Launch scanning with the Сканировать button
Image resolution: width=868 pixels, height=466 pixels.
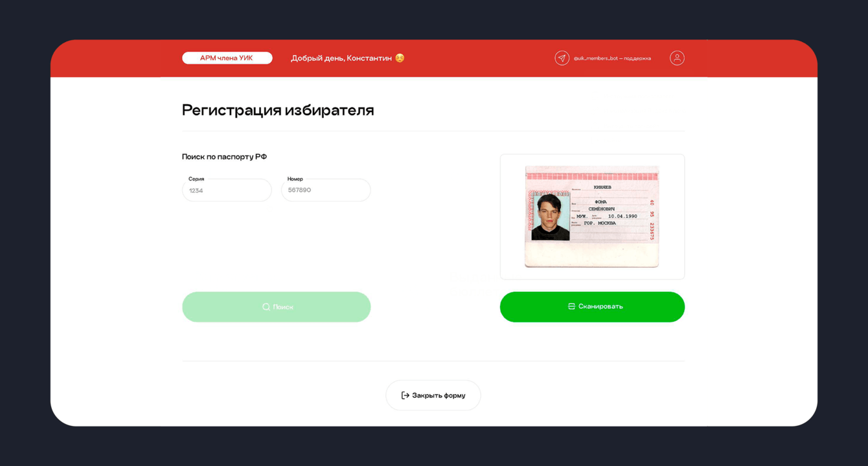(x=592, y=307)
